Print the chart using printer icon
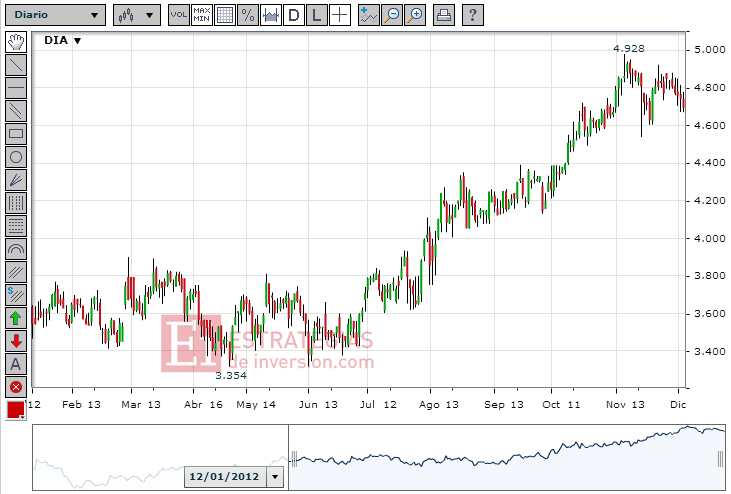 point(444,15)
